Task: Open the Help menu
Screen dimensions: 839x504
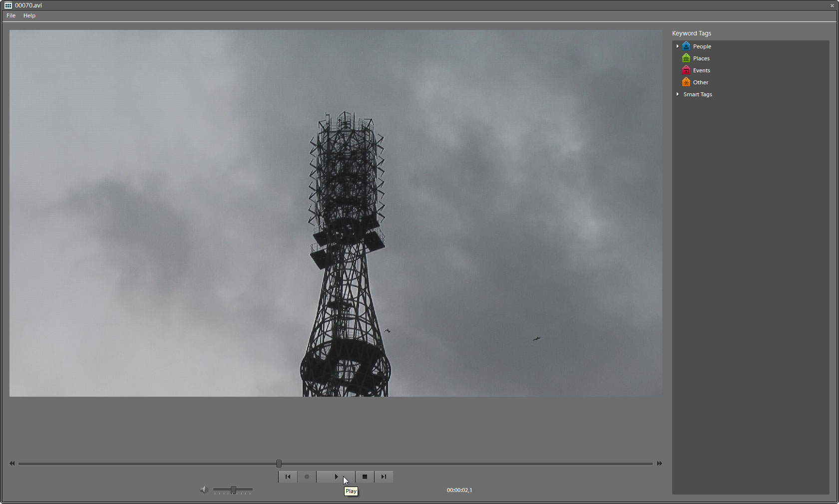Action: point(29,15)
